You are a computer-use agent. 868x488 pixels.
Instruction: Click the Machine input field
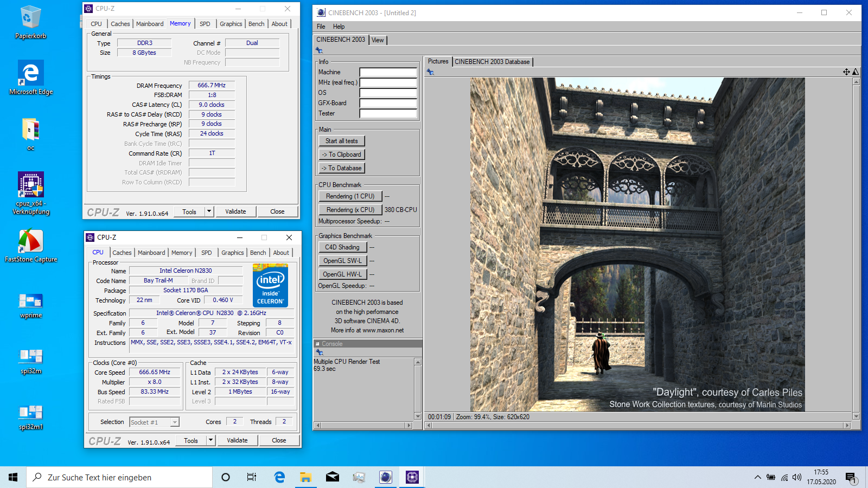click(x=388, y=72)
